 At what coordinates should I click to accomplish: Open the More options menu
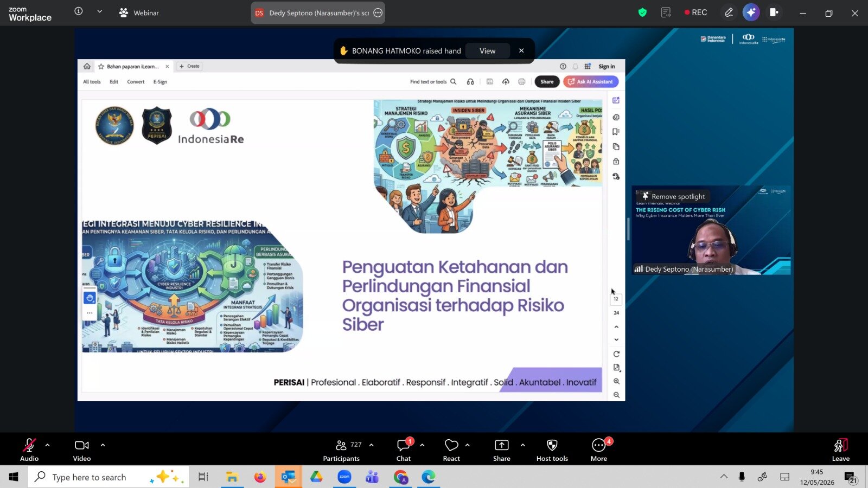pyautogui.click(x=599, y=450)
